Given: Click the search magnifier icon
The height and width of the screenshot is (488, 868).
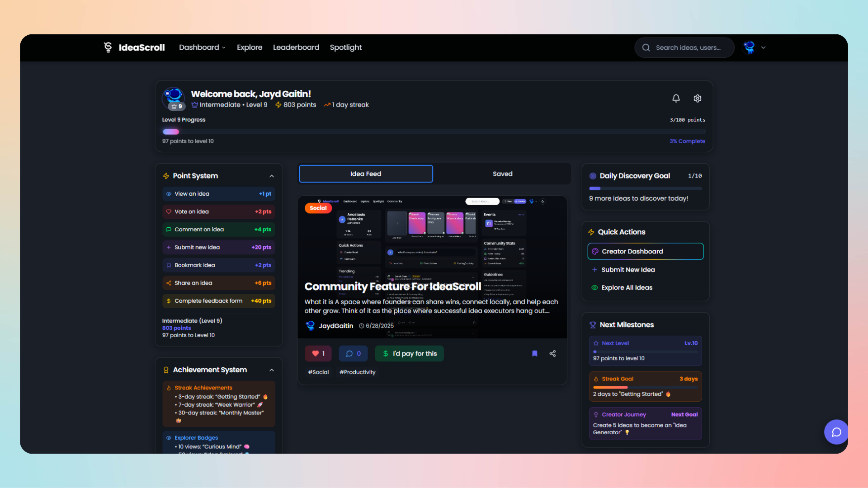Looking at the screenshot, I should (646, 47).
